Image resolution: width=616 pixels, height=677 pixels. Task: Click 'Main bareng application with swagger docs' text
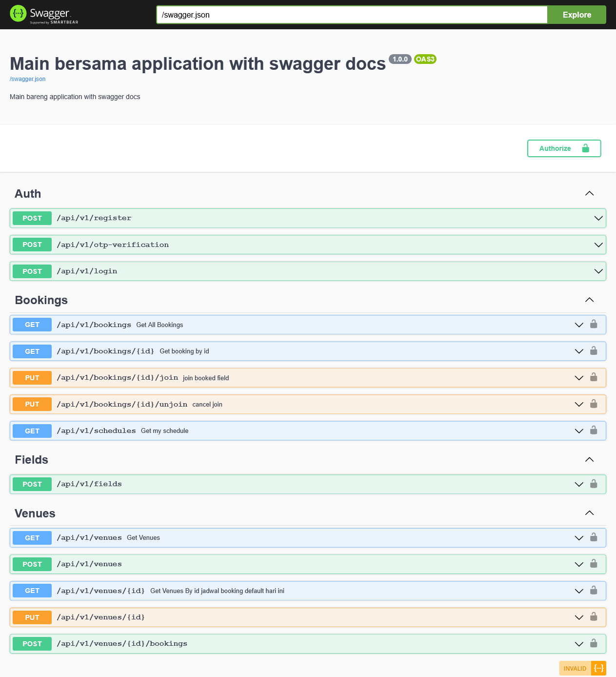tap(75, 97)
